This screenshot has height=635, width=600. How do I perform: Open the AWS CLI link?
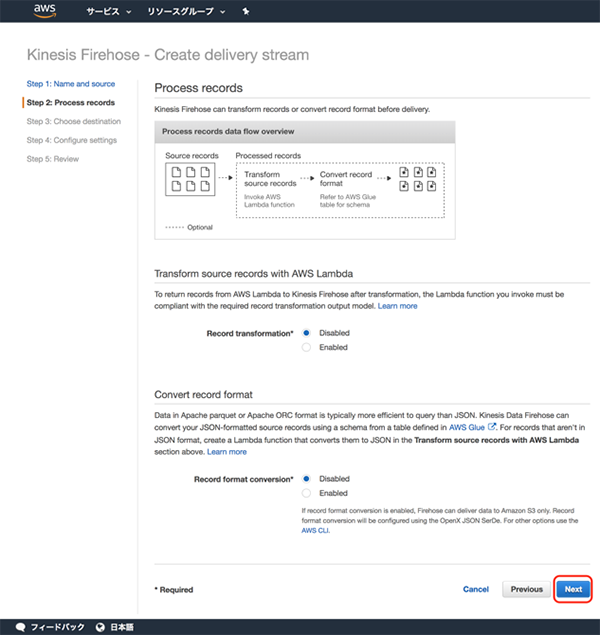point(314,531)
